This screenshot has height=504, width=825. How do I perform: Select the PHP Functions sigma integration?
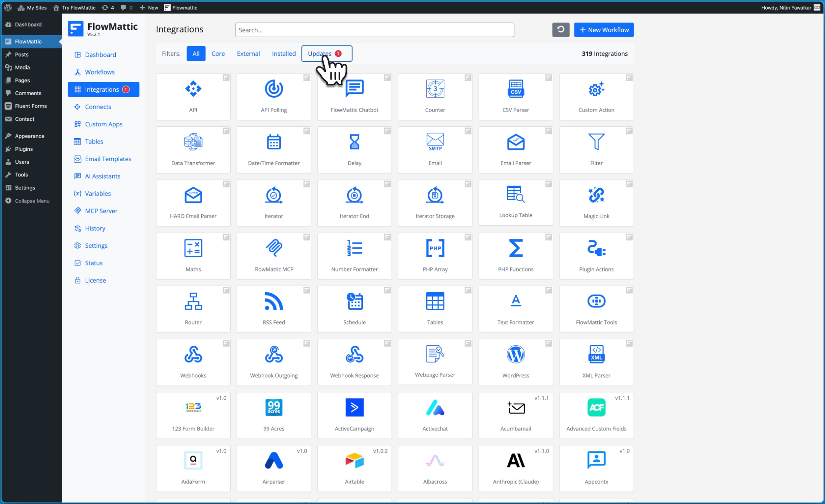(515, 256)
